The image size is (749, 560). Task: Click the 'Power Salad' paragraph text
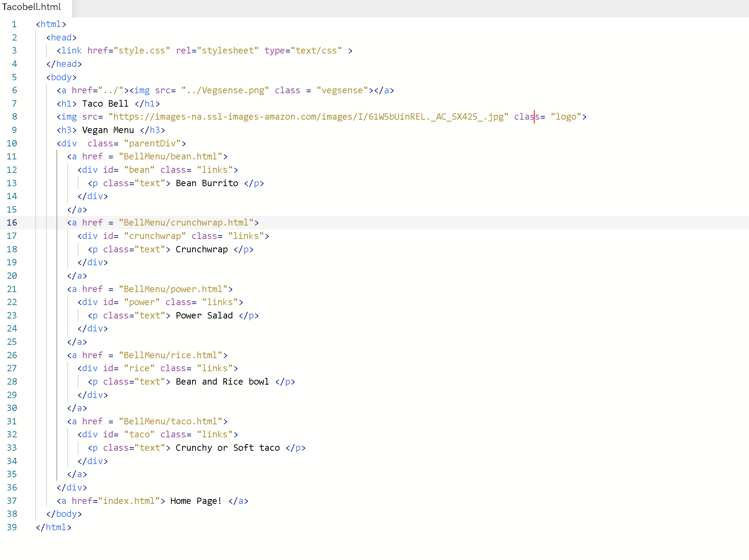[x=204, y=315]
